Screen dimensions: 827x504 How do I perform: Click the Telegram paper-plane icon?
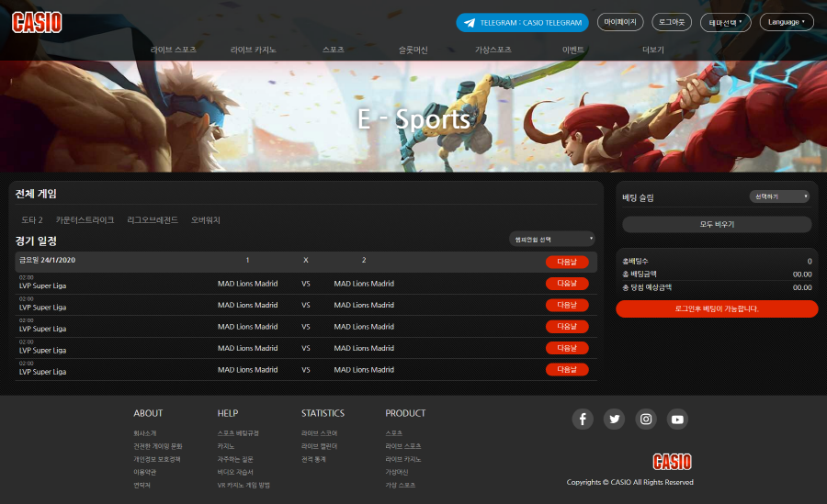(x=470, y=22)
